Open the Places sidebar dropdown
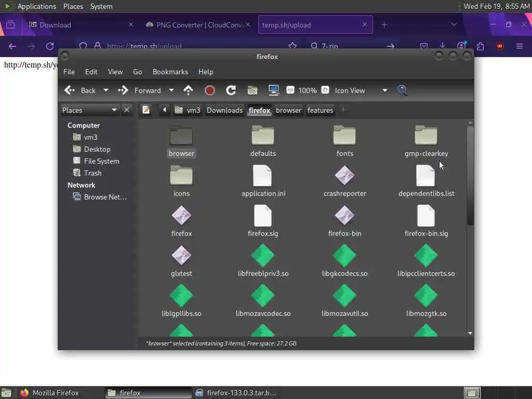Viewport: 532px width, 399px height. pos(89,110)
